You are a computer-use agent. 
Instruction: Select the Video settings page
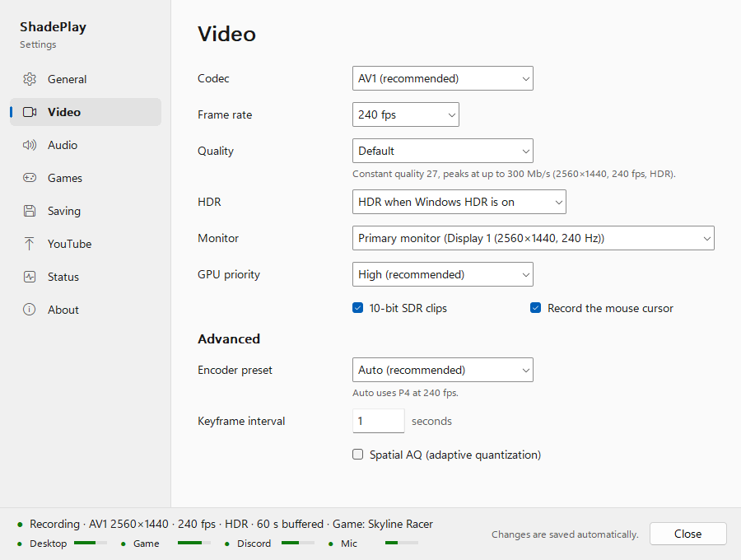(86, 112)
